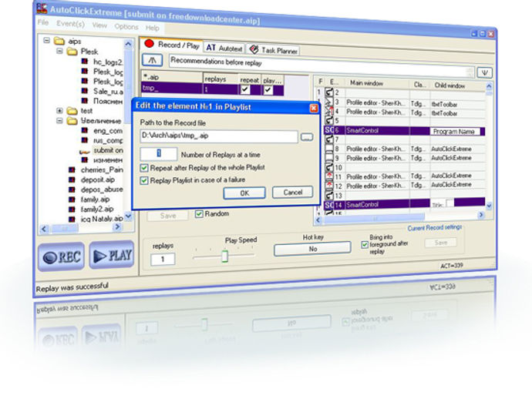Image resolution: width=532 pixels, height=399 pixels.
Task: Select the submit on tree item
Action: tap(108, 150)
